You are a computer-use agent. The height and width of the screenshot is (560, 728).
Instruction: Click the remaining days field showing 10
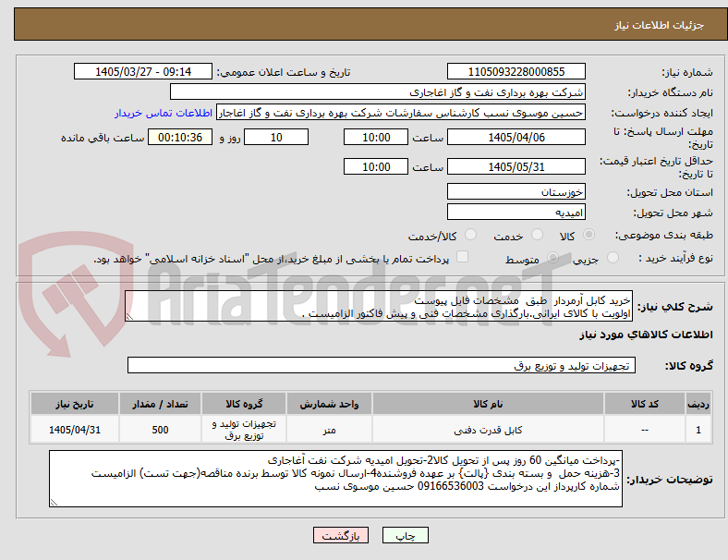(276, 138)
